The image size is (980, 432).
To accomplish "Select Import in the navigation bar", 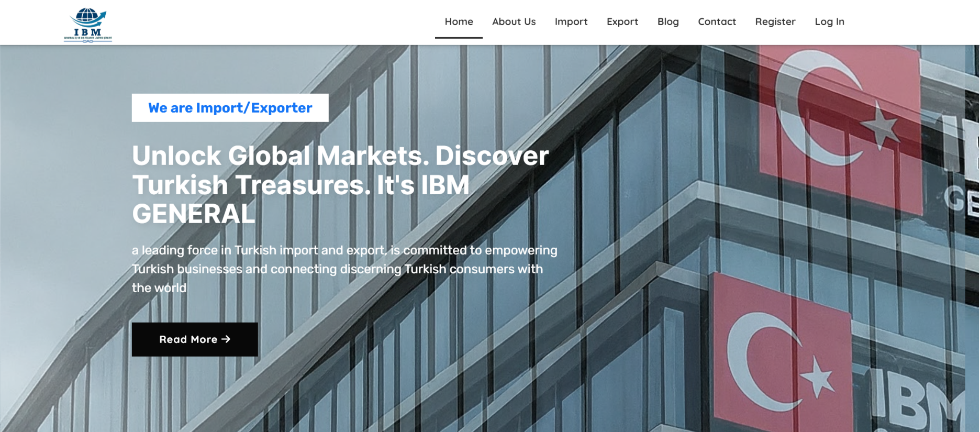I will (x=571, y=22).
